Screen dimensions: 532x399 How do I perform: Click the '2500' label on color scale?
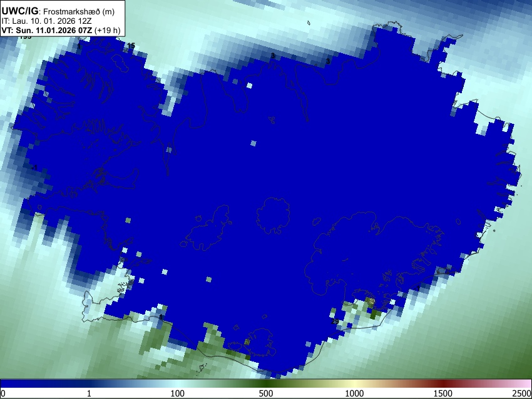tap(522, 393)
